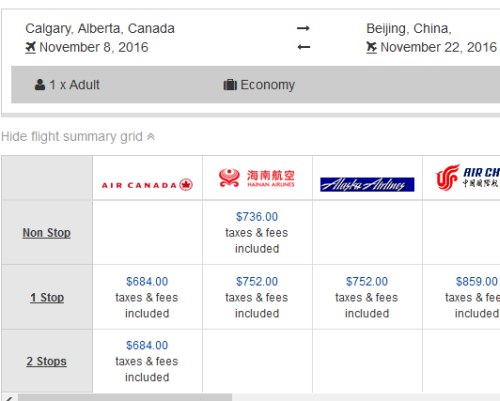The width and height of the screenshot is (500, 401).
Task: Filter by 2 Stops flights
Action: pos(46,361)
